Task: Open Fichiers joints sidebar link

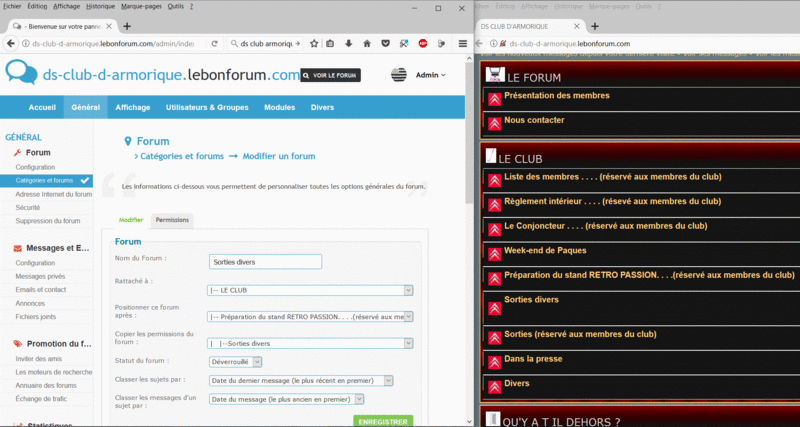Action: 36,317
